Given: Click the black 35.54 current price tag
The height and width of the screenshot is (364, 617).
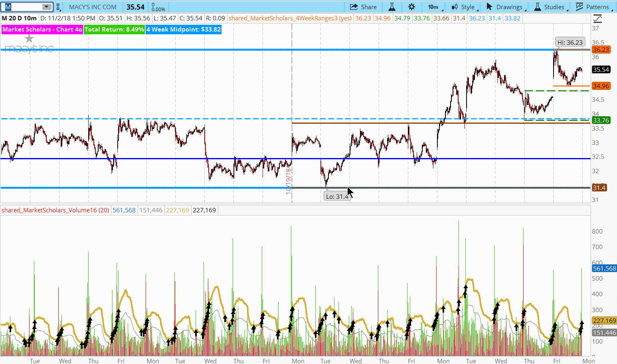Looking at the screenshot, I should (601, 69).
